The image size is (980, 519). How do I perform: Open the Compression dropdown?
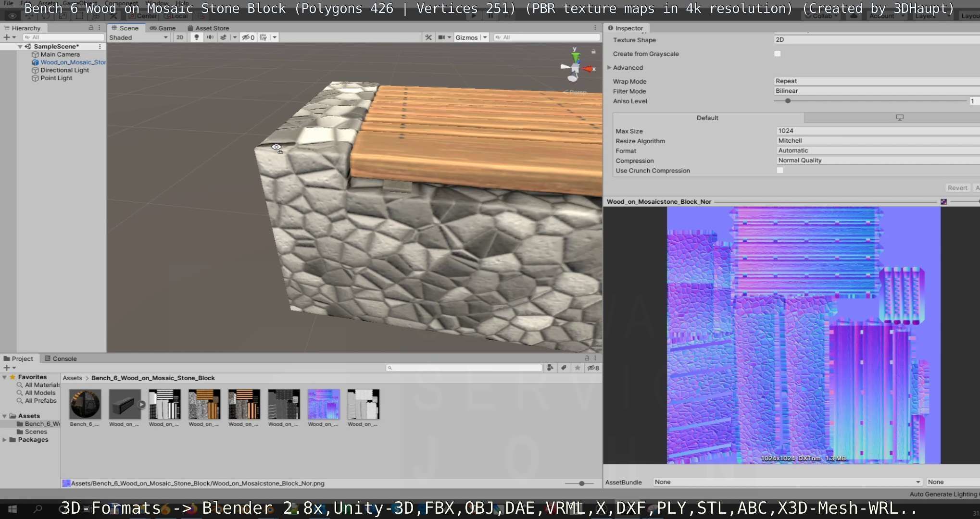coord(878,161)
